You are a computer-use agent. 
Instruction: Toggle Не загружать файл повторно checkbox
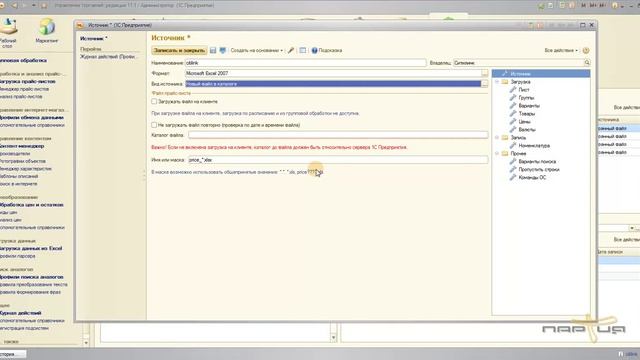coord(154,125)
